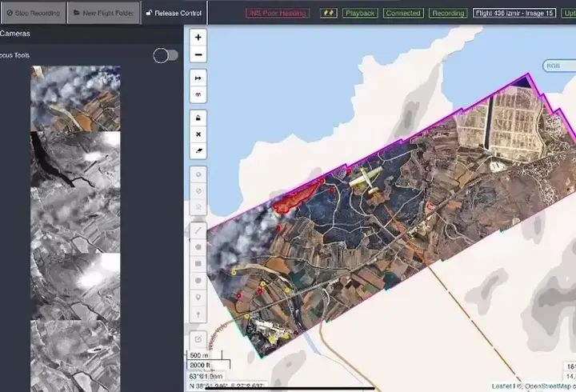Click the New Flight Folder button
576x392 pixels.
coord(104,14)
